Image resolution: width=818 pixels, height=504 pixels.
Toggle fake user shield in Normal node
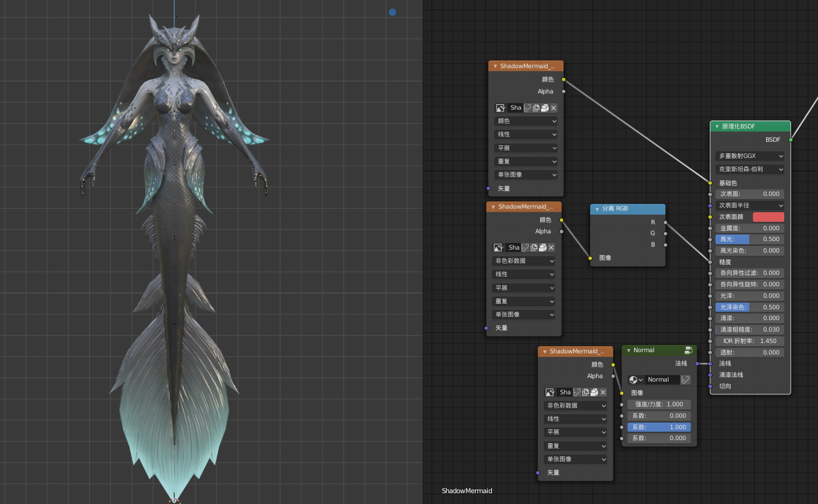click(685, 380)
